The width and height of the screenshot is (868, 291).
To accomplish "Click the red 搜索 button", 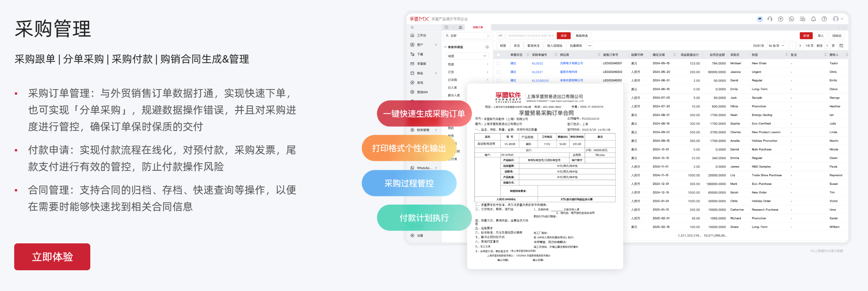I will coord(564,36).
